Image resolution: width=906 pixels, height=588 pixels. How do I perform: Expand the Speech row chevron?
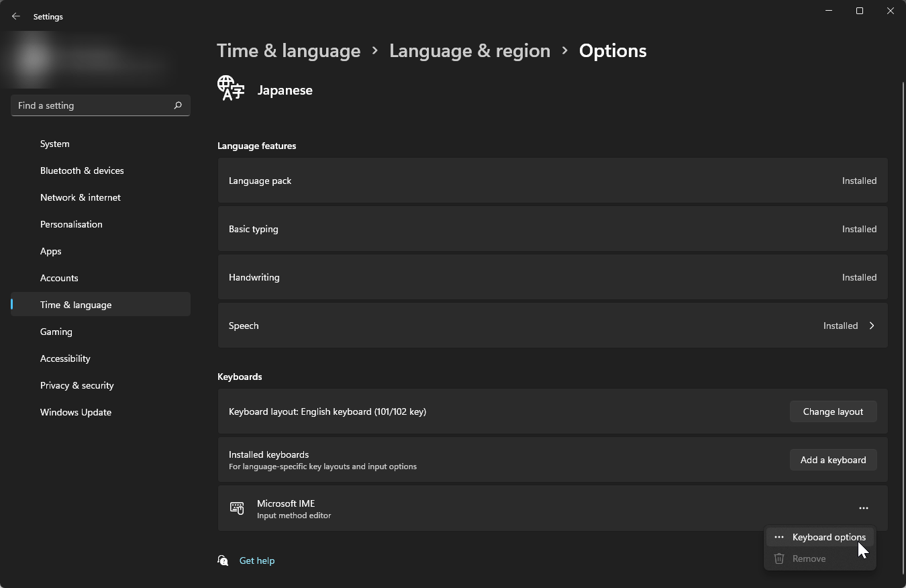872,326
